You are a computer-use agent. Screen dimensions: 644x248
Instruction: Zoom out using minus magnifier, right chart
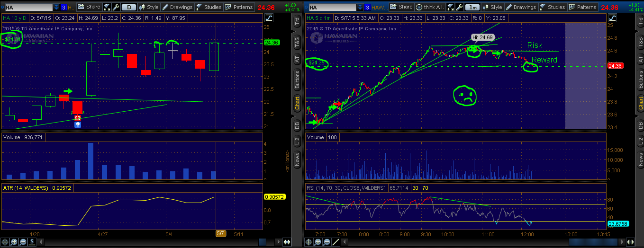tap(326, 242)
